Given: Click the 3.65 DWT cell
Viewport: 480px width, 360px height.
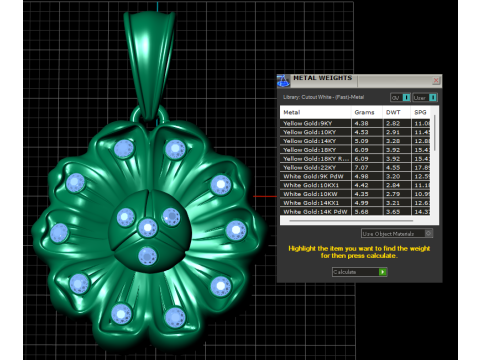Looking at the screenshot, I should tap(397, 211).
